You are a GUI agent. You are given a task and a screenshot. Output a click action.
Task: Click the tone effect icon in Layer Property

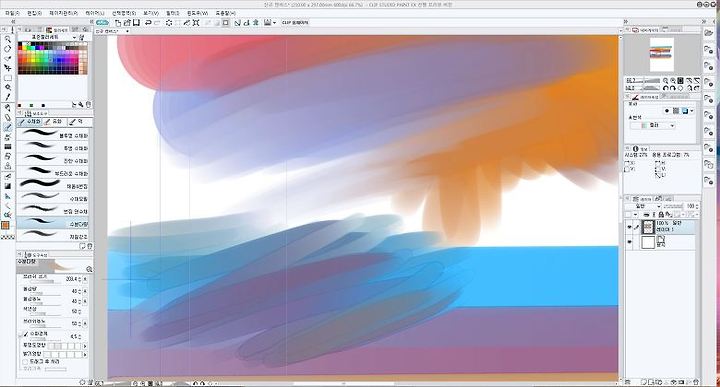coord(675,111)
